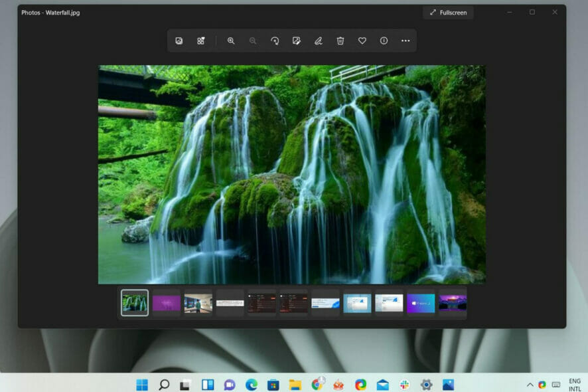Open the purple-teal gradient Windows logo thumbnail
The image size is (588, 392).
pos(421,304)
